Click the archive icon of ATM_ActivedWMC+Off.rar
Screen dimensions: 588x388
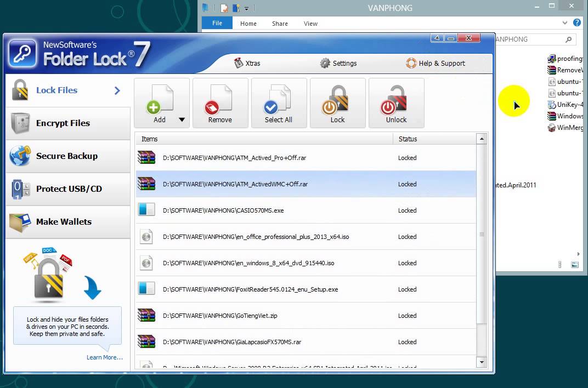[146, 184]
